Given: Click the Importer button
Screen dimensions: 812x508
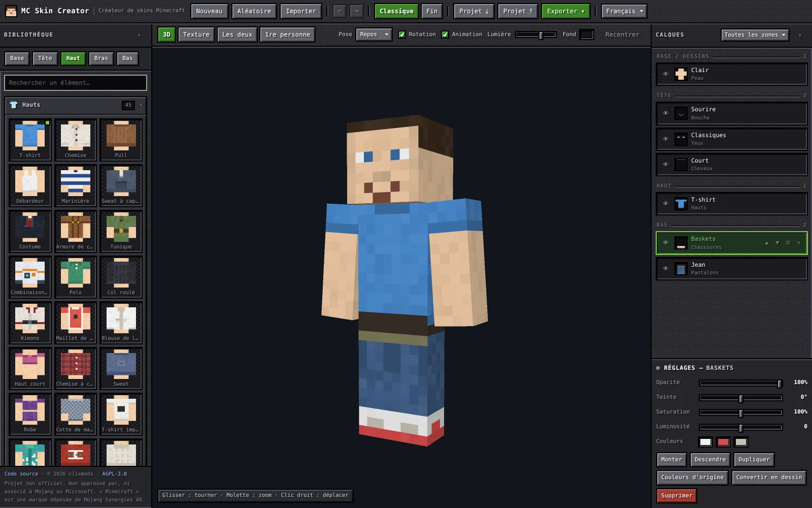Looking at the screenshot, I should point(300,11).
